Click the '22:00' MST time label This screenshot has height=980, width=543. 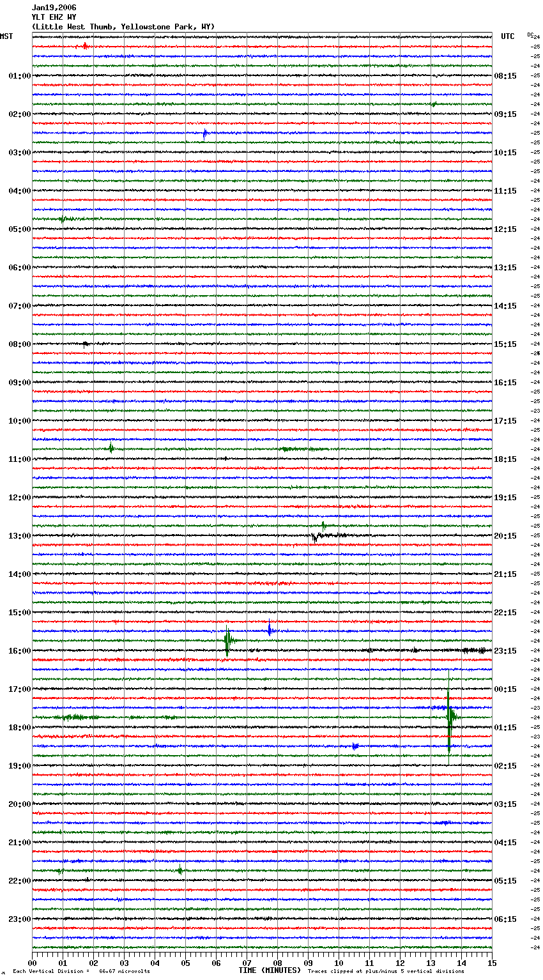pyautogui.click(x=20, y=881)
